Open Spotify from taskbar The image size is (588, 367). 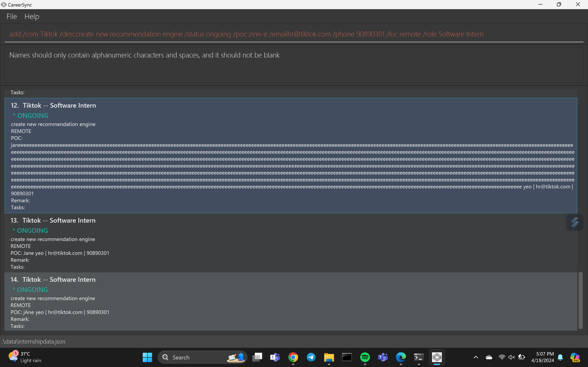click(x=365, y=357)
